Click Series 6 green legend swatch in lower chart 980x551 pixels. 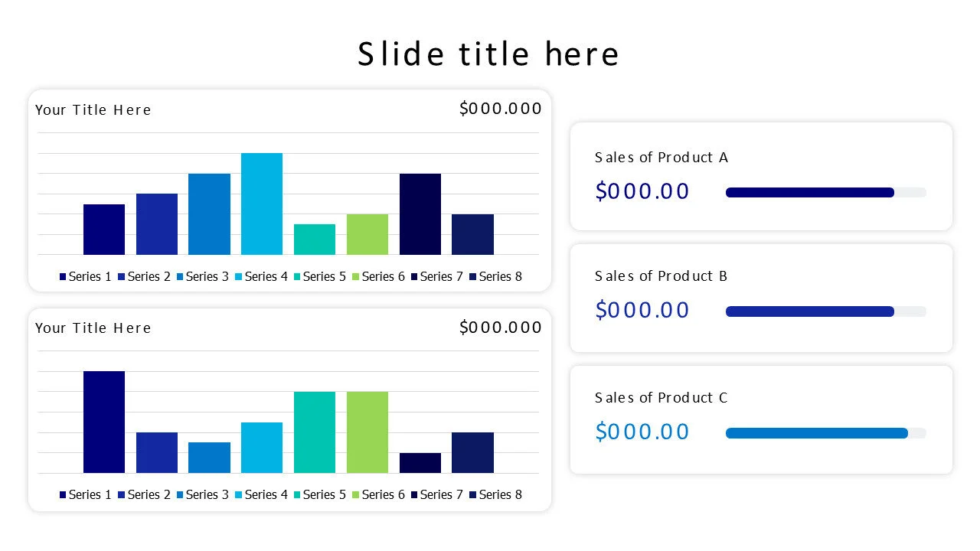pyautogui.click(x=356, y=494)
